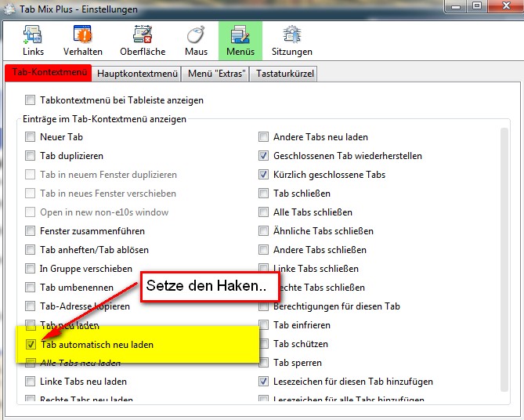Enable Alle Tabs schließen option
This screenshot has height=420, width=524.
(x=263, y=212)
